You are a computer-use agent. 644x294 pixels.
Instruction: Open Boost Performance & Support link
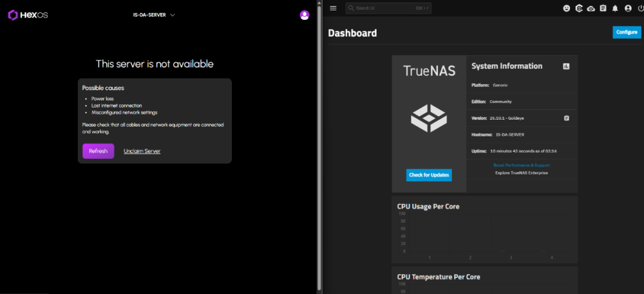click(x=521, y=165)
